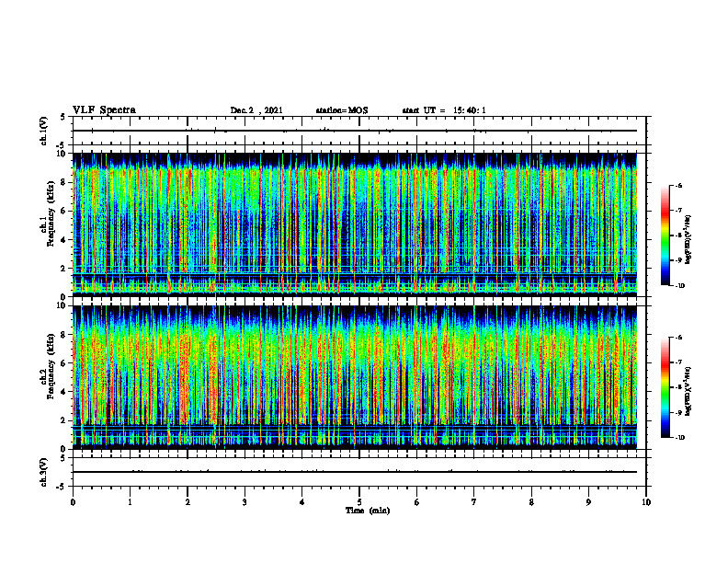
Task: Click the ch.1 color bar log(PSD) title
Action: 688,239
